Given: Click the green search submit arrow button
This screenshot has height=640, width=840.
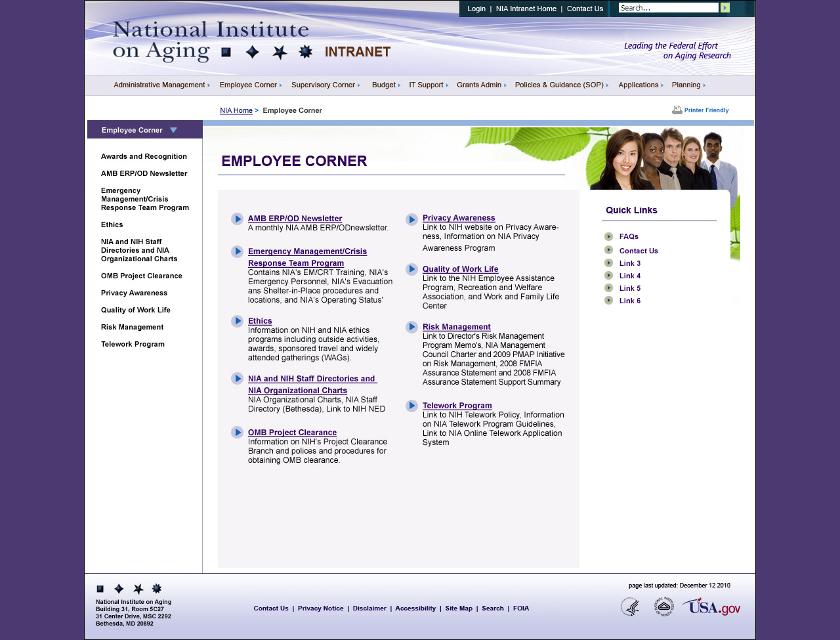Looking at the screenshot, I should [x=724, y=8].
